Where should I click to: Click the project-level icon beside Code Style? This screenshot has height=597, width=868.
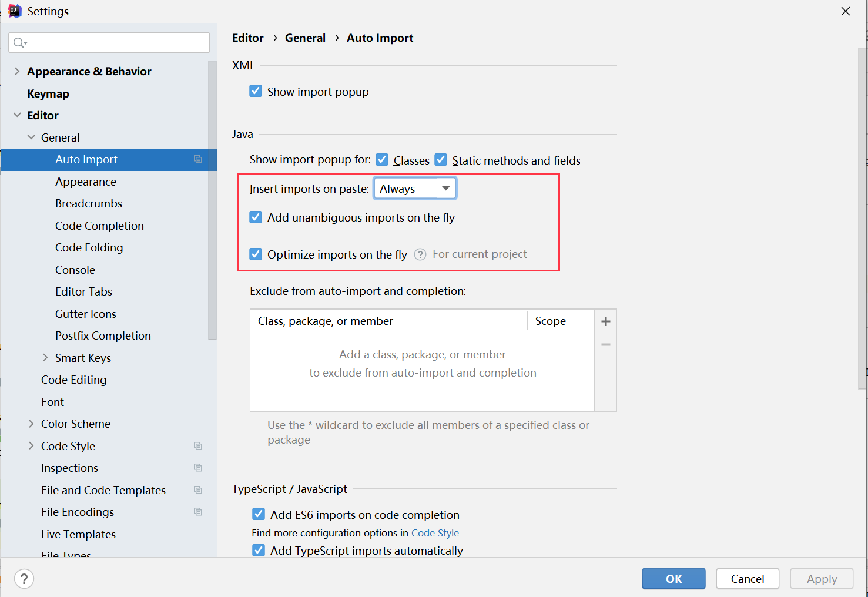pyautogui.click(x=198, y=446)
